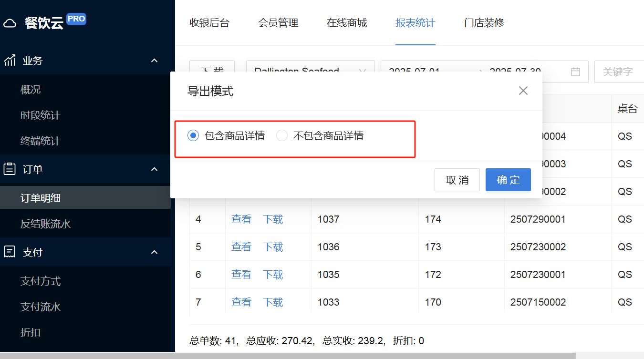Viewport: 644px width, 359px height.
Task: Collapse the 支付 sidebar section
Action: pos(154,252)
